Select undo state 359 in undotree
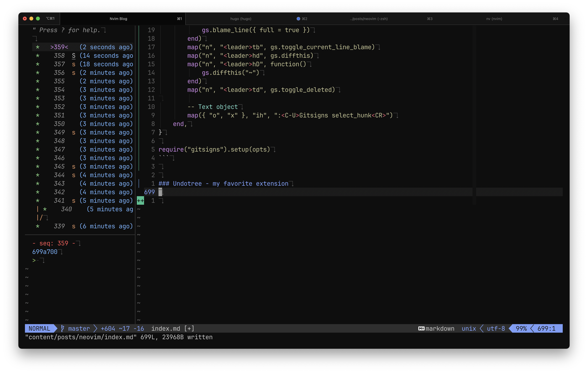This screenshot has width=588, height=373. pyautogui.click(x=83, y=47)
